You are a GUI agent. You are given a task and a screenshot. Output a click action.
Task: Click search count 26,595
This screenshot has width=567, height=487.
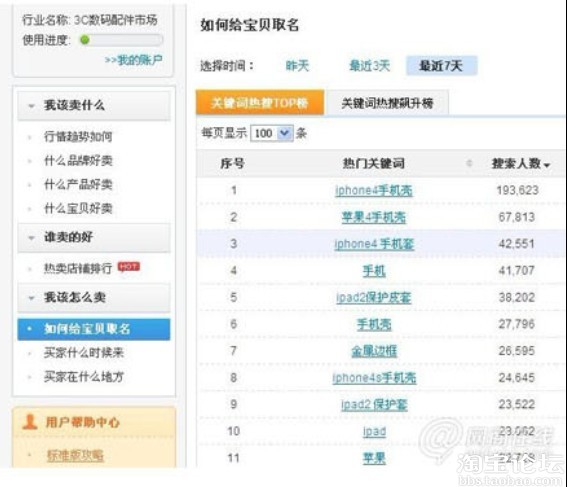(x=516, y=351)
